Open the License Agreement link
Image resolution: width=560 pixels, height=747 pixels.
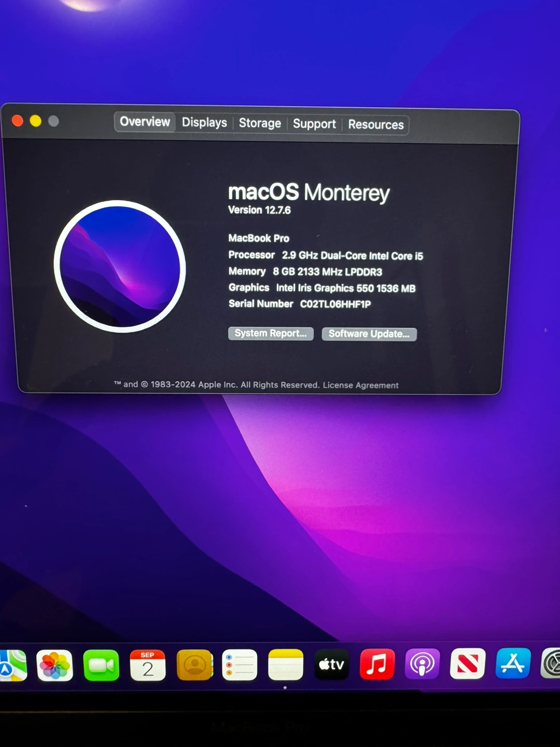[x=360, y=385]
